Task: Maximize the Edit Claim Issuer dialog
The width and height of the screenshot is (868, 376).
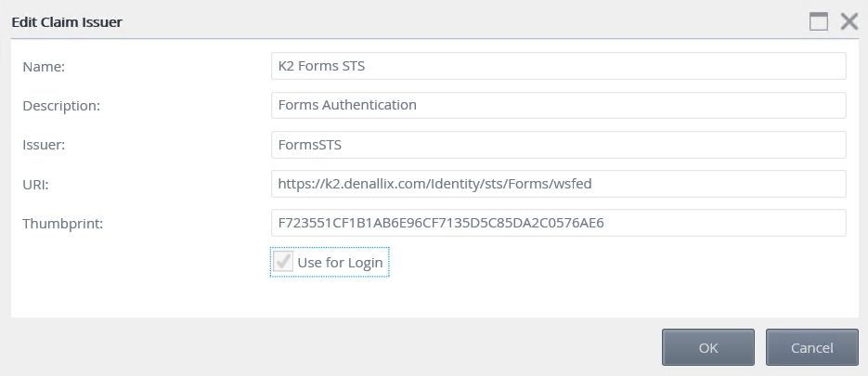Action: [x=819, y=21]
